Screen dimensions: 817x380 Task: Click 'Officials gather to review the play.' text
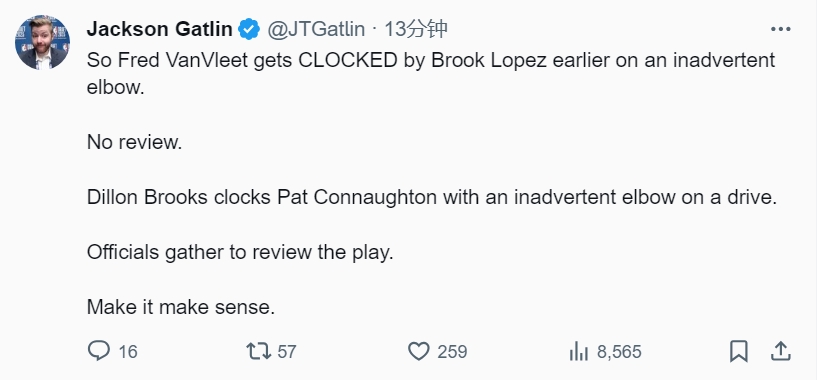coord(240,252)
